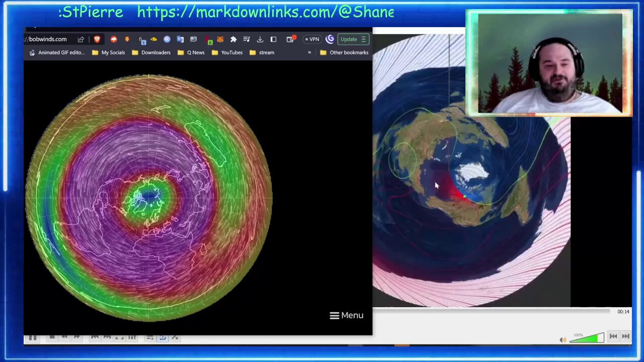Viewport: 644px width, 362px height.
Task: Click the wind globe visualization
Action: click(149, 198)
